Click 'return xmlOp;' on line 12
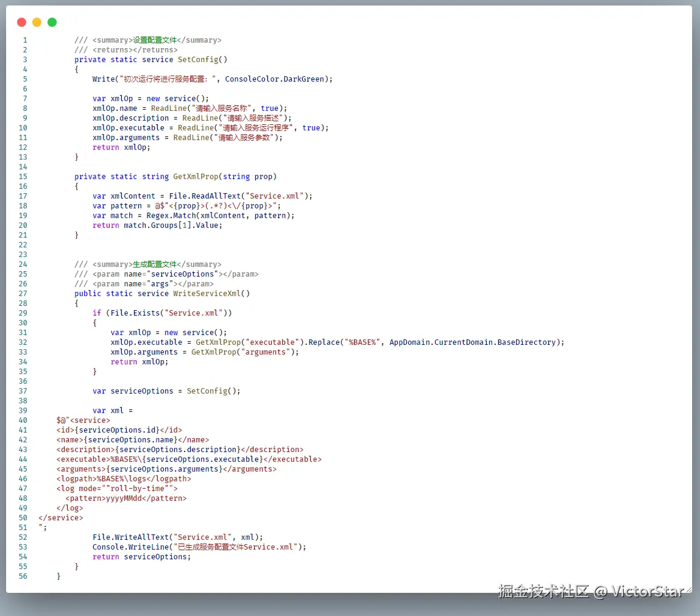 (x=121, y=147)
